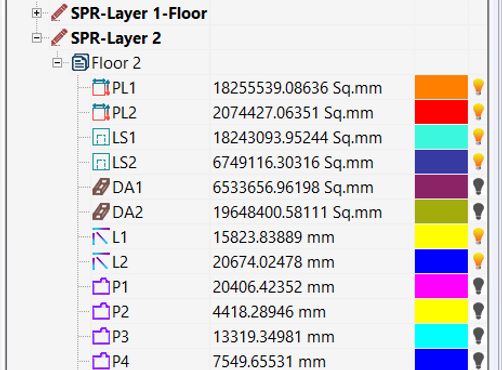Click the SPR-Layer 2 pencil icon
Viewport: 502px width, 370px height.
[x=59, y=38]
